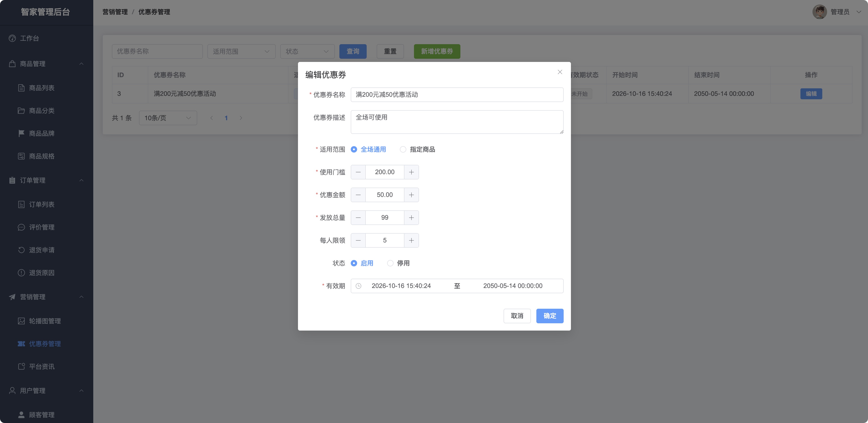This screenshot has height=423, width=868.
Task: Click 确定 to save coupon
Action: click(550, 316)
